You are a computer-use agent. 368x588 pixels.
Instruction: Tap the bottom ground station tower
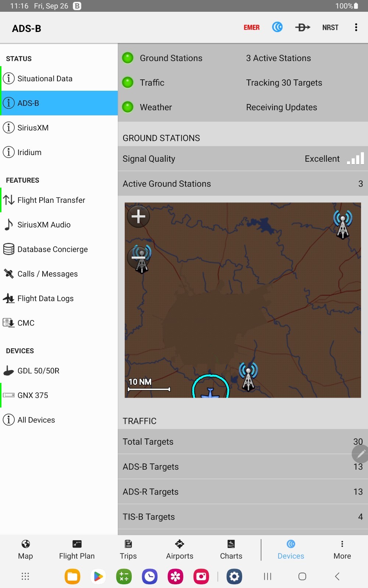point(248,377)
